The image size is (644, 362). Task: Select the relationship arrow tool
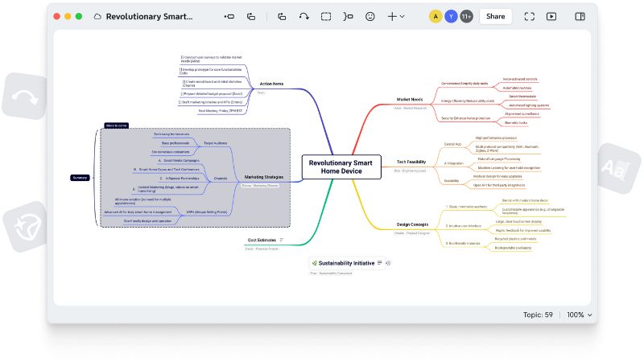pos(303,16)
